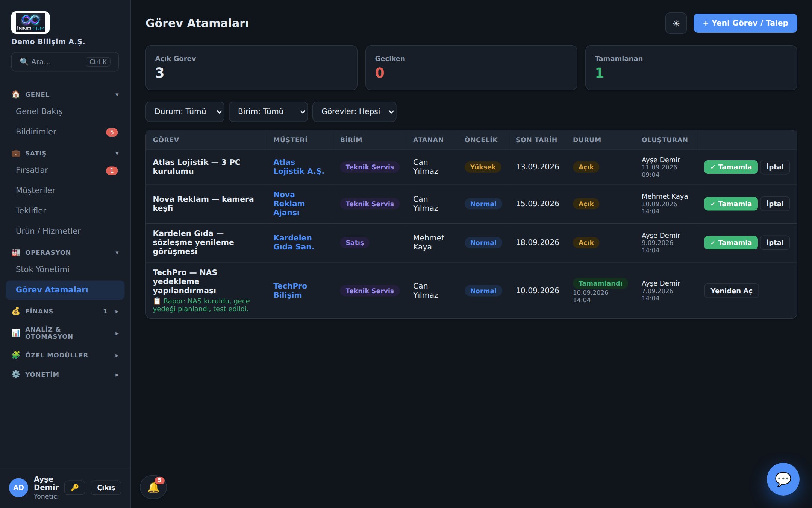Screen dimensions: 812x508
Task: Open the Birim: Tümü filter dropdown
Action: coord(268,112)
